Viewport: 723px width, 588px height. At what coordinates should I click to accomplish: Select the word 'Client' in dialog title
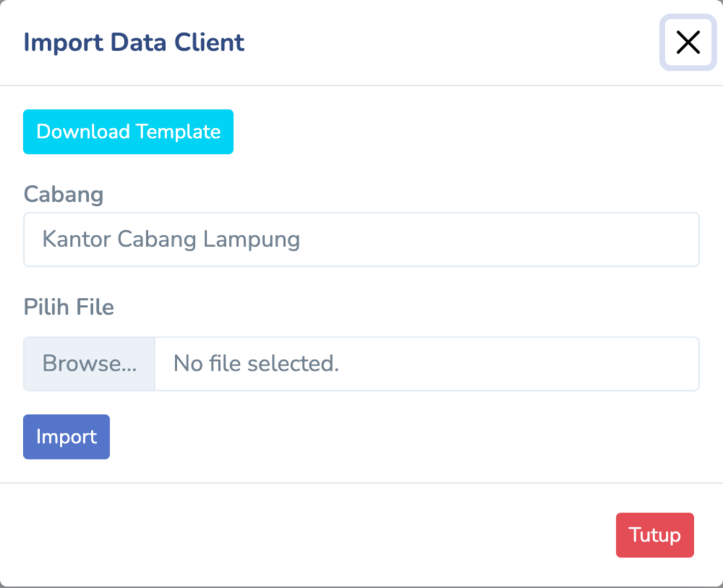click(x=212, y=42)
